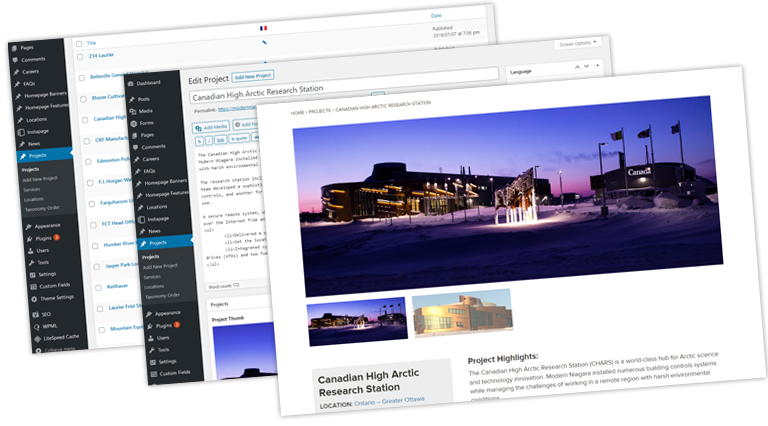The image size is (768, 426).
Task: Select Taxonomy Order submenu in list sidebar
Action: point(42,208)
